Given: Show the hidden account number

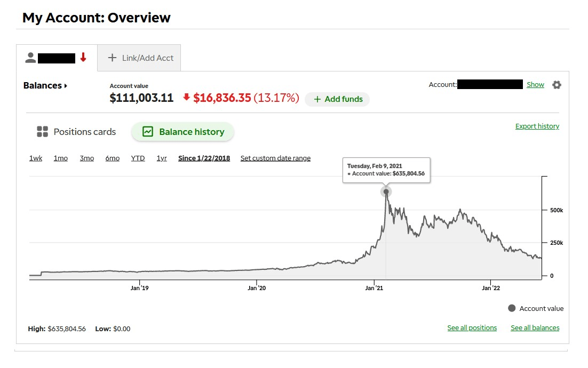Looking at the screenshot, I should (535, 85).
